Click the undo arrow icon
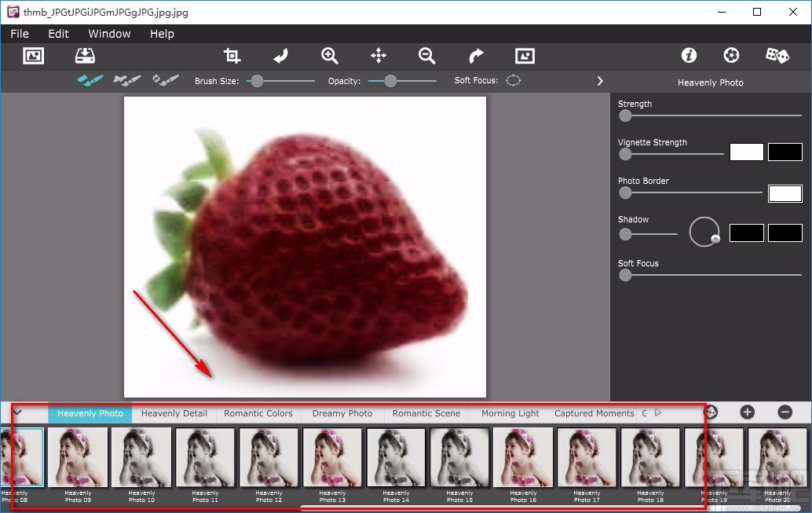812x513 pixels. click(280, 56)
